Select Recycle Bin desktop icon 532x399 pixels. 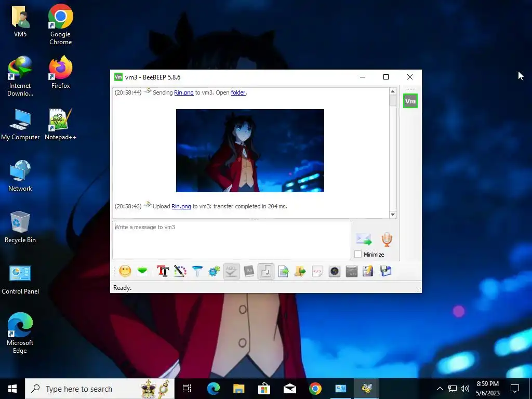[20, 228]
